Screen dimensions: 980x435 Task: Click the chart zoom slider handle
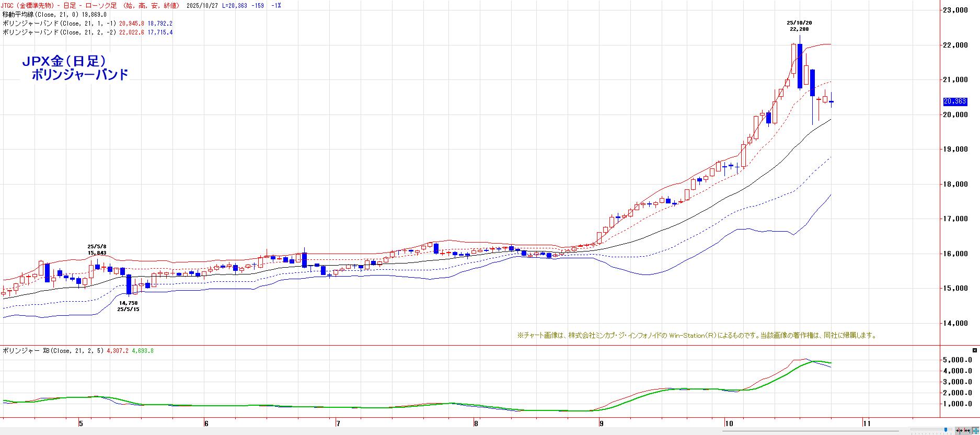tap(946, 430)
